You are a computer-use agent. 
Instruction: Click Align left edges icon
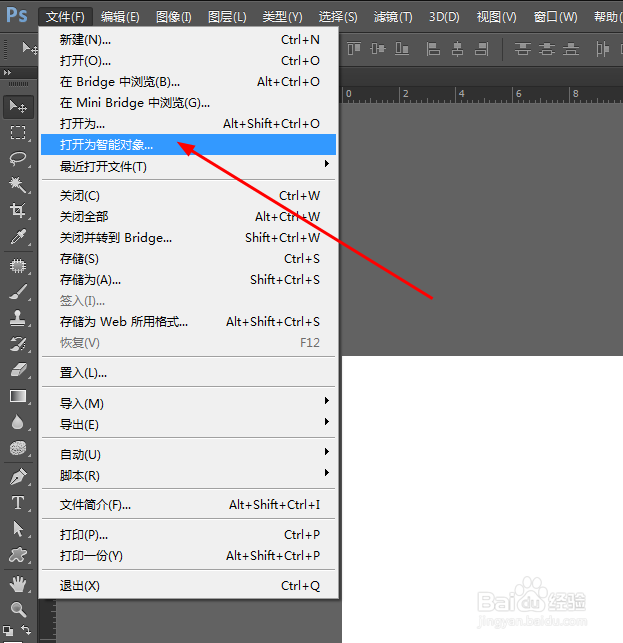click(433, 48)
